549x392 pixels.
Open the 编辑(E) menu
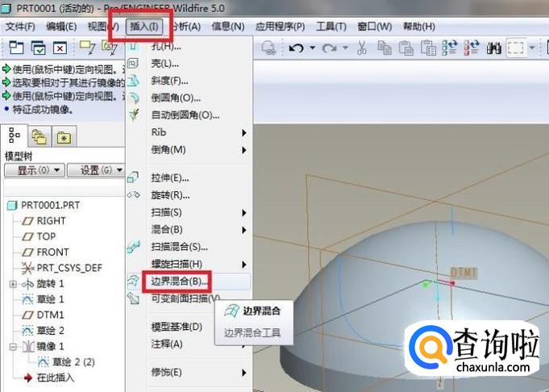(x=61, y=27)
